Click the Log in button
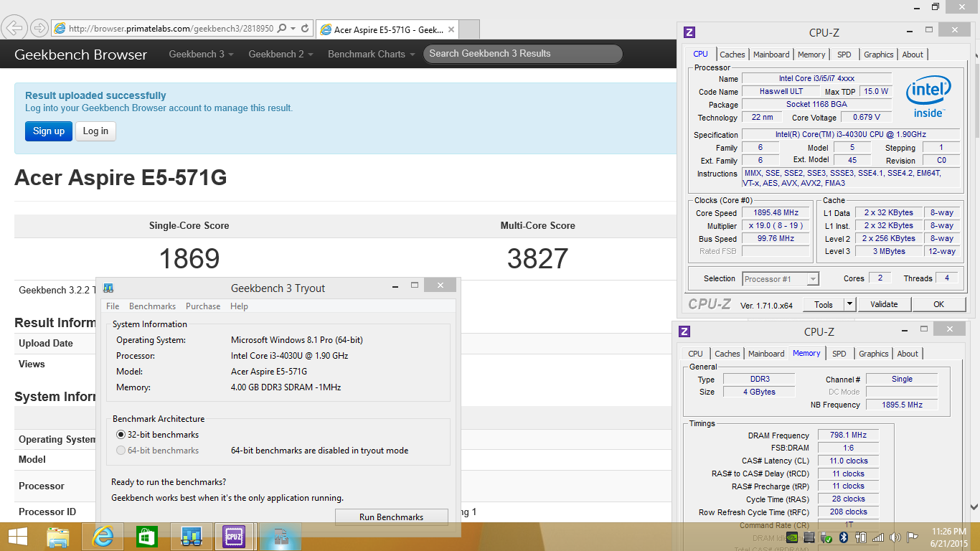Screen dimensions: 980x551 point(95,131)
